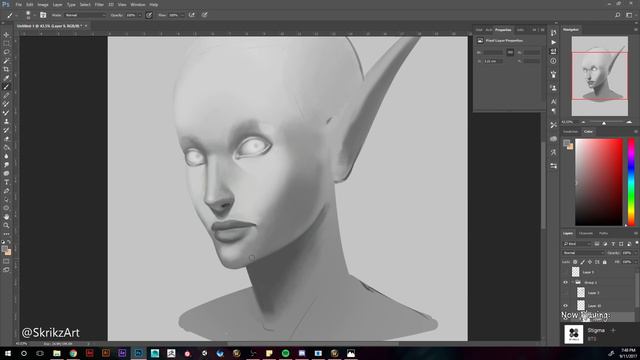Select the Rectangular Marquee tool
Image resolution: width=640 pixels, height=360 pixels.
6,43
